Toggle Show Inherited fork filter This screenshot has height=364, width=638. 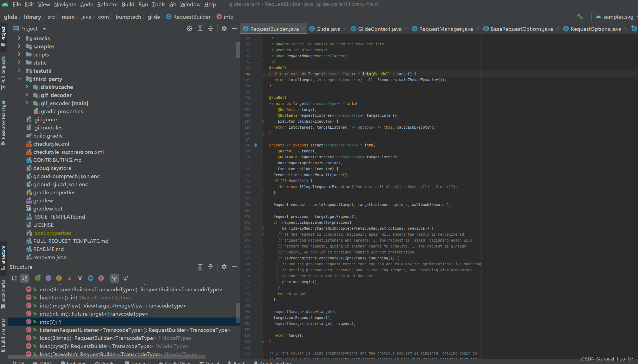coord(80,278)
